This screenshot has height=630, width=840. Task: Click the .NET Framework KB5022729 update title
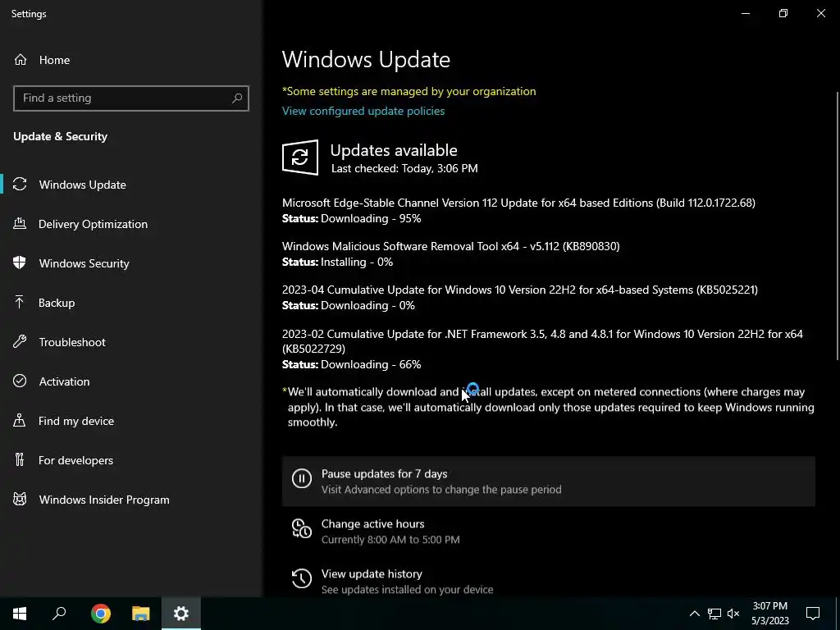543,341
